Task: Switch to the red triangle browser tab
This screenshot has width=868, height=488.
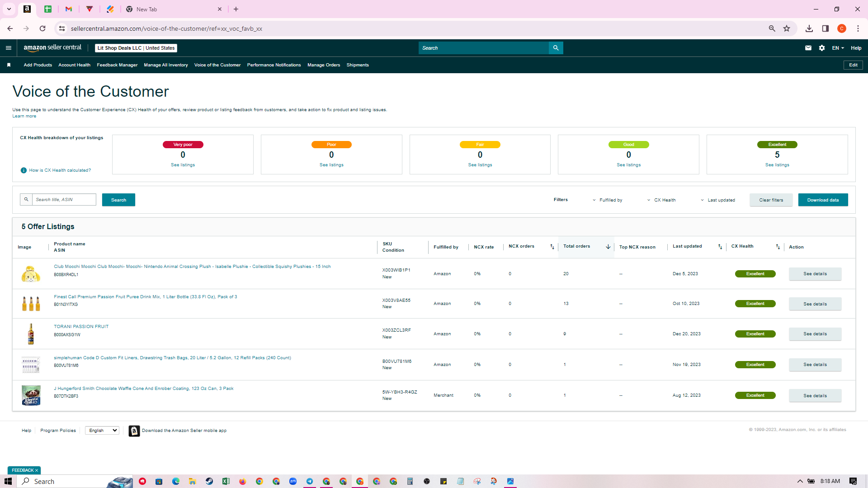Action: click(x=90, y=9)
